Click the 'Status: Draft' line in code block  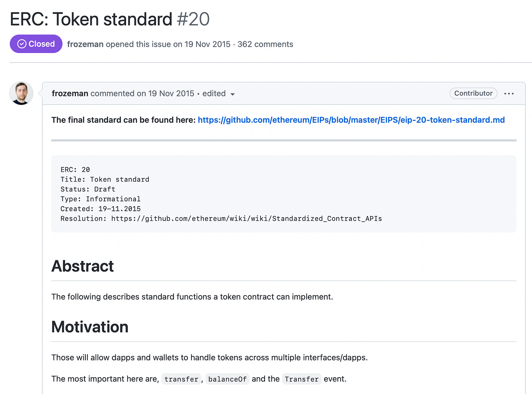88,189
